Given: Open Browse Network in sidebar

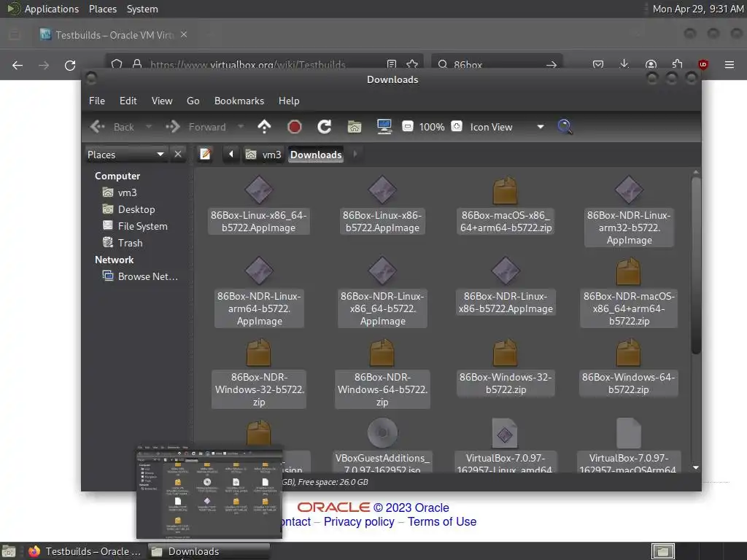Looking at the screenshot, I should pyautogui.click(x=140, y=276).
